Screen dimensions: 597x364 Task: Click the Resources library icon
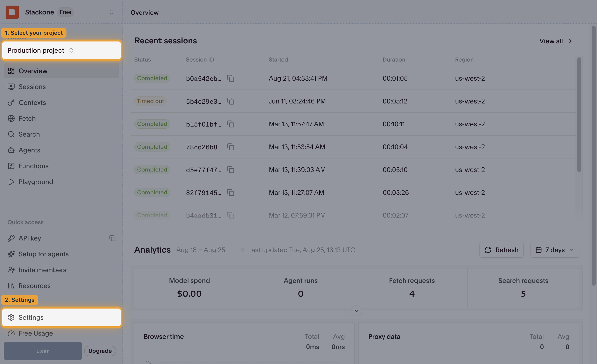coord(11,286)
